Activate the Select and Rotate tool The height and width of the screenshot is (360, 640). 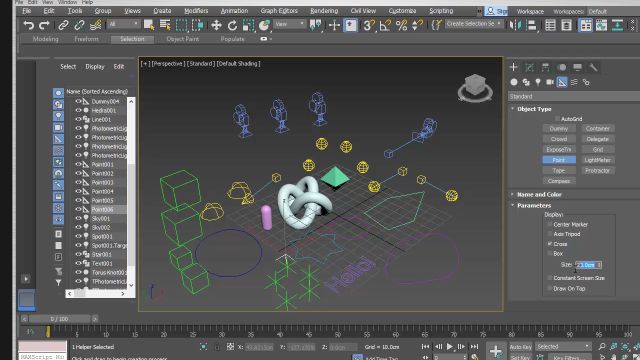click(232, 25)
